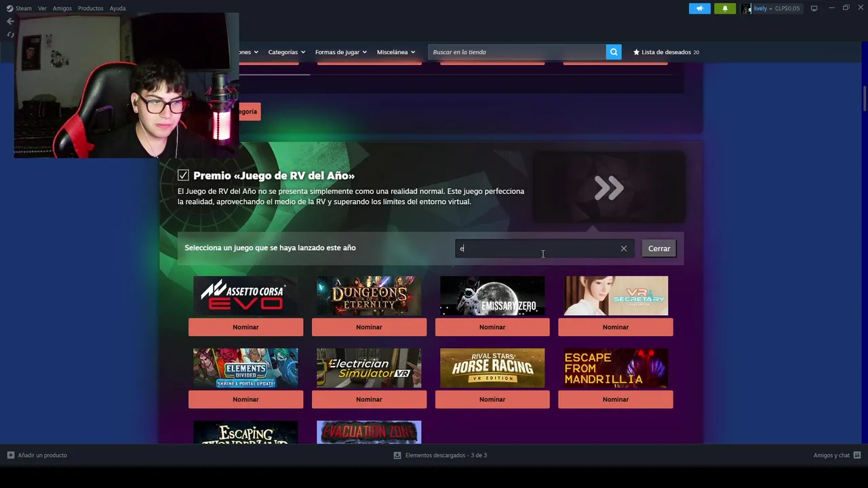This screenshot has height=488, width=868.
Task: Click the profile avatar next to lively
Action: click(x=746, y=8)
